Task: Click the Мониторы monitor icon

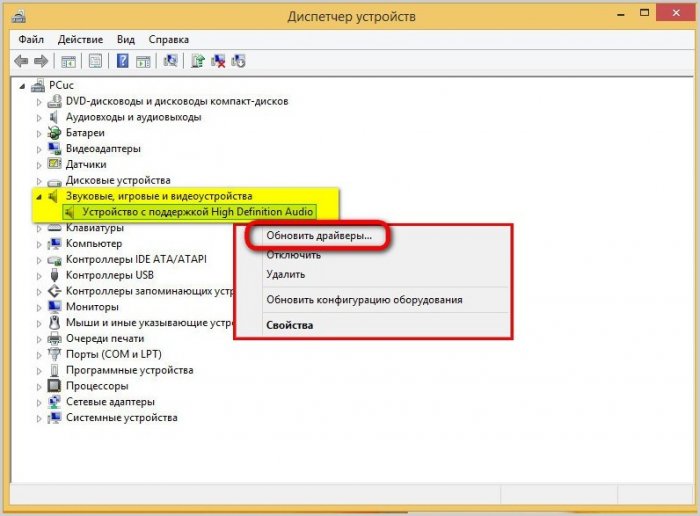Action: point(54,307)
